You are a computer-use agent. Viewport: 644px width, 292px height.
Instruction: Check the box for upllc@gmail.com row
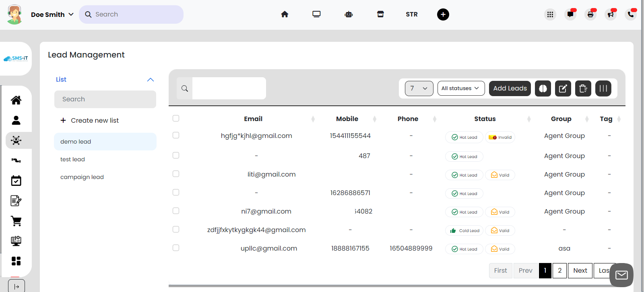point(176,248)
